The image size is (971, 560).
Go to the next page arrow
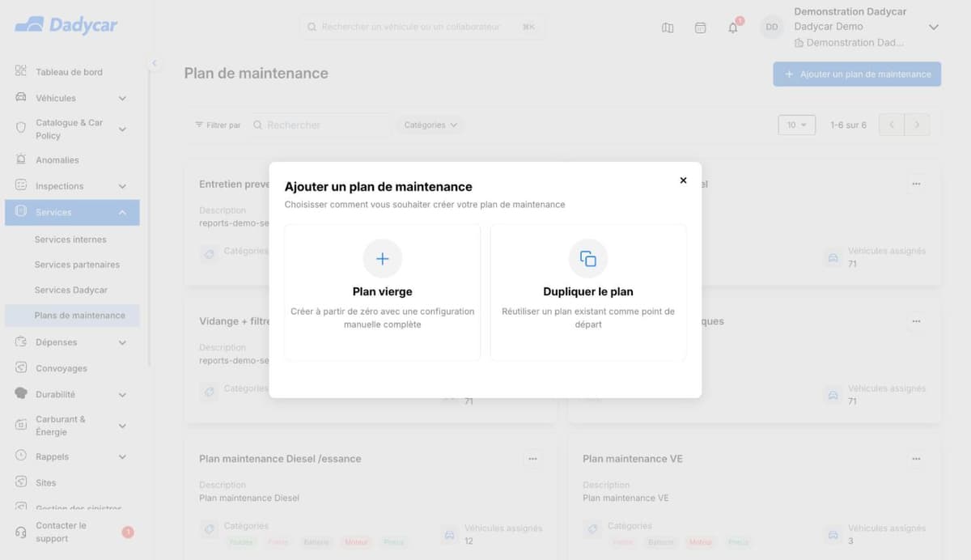coord(917,125)
